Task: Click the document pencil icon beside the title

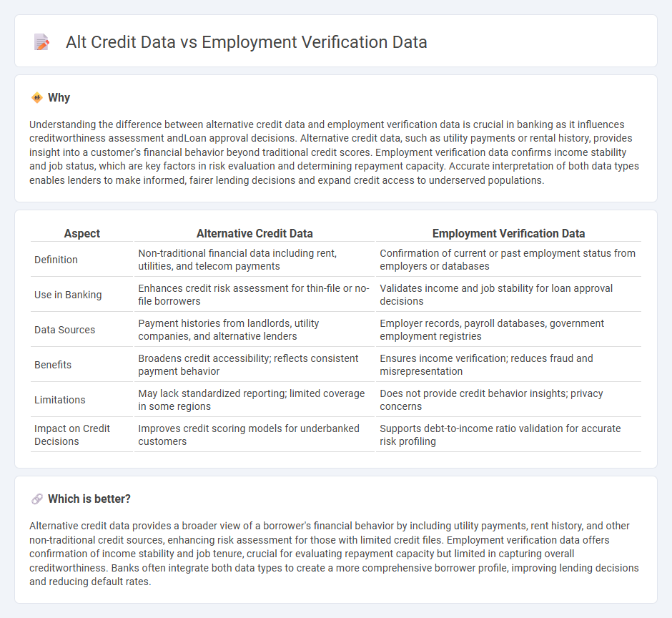Action: point(41,42)
